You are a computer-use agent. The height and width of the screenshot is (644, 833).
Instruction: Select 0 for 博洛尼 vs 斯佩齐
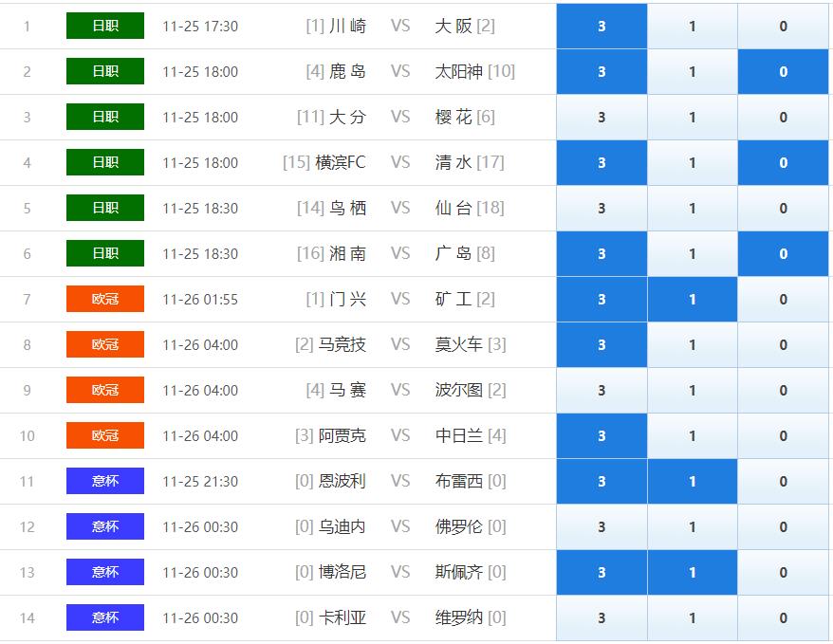[x=783, y=573]
